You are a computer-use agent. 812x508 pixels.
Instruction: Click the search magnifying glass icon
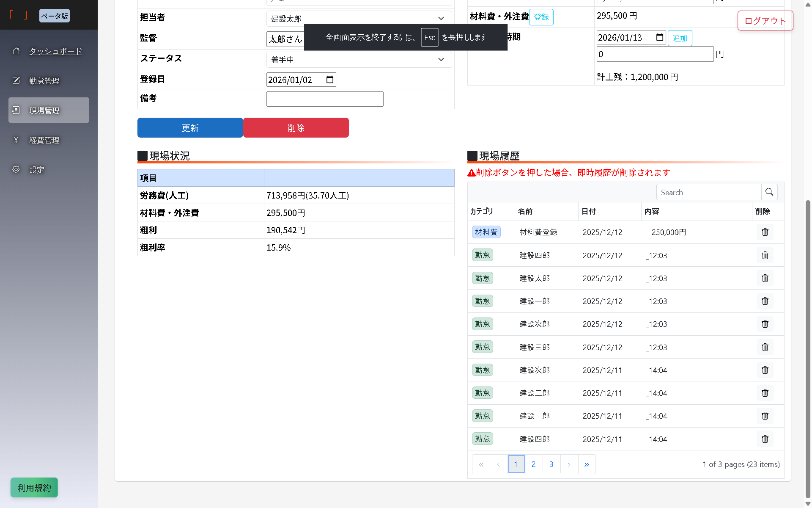point(770,192)
